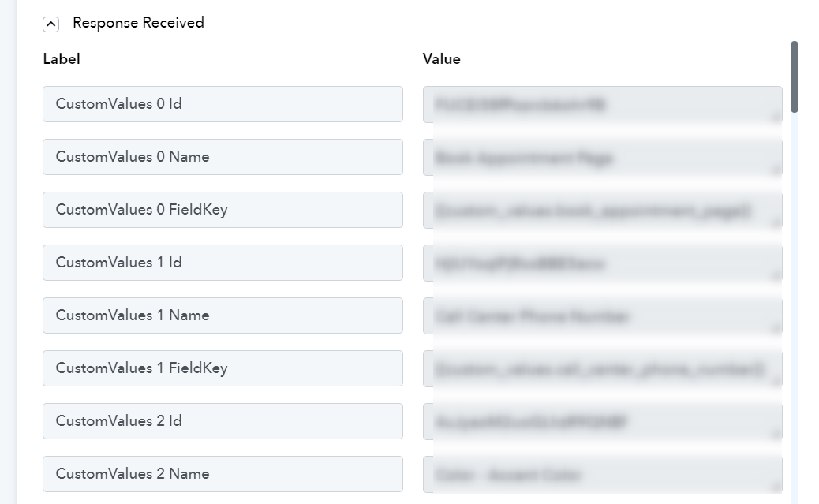Click the value box for CustomValues 2 Name
The height and width of the screenshot is (504, 819).
[602, 474]
